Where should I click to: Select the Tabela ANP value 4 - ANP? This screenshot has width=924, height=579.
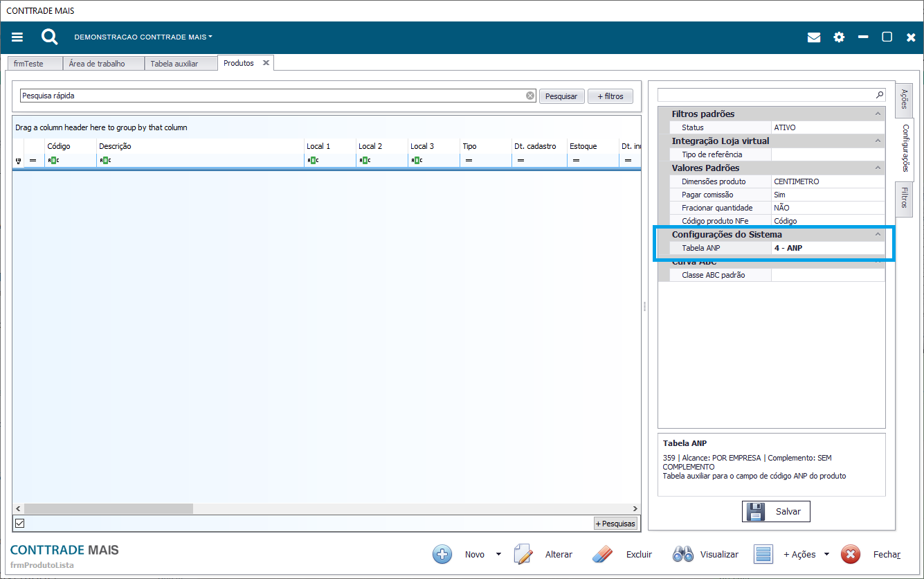tap(828, 248)
